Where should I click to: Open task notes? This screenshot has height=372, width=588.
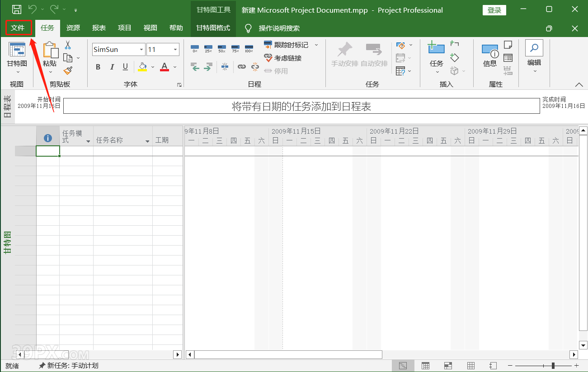[x=508, y=45]
